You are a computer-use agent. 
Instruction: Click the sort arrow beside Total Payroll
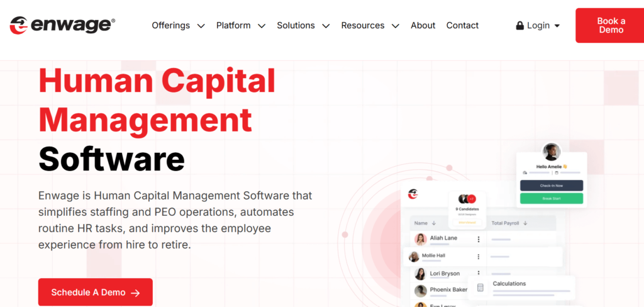point(525,223)
